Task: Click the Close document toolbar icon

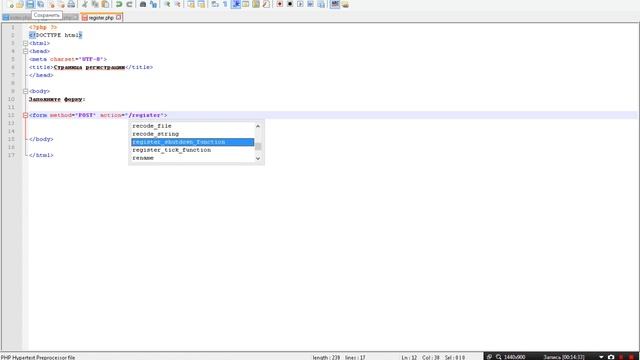Action: click(x=51, y=4)
